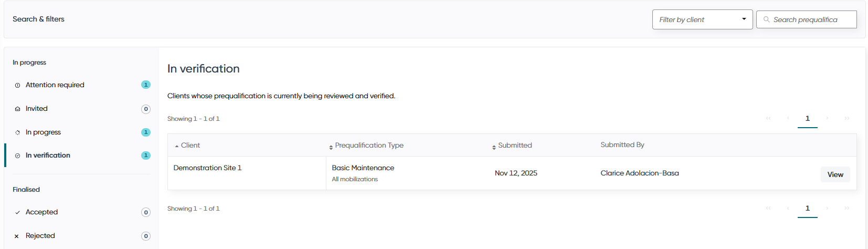Click the Attention required alert icon
Viewport: 868px width, 249px height.
coord(17,85)
